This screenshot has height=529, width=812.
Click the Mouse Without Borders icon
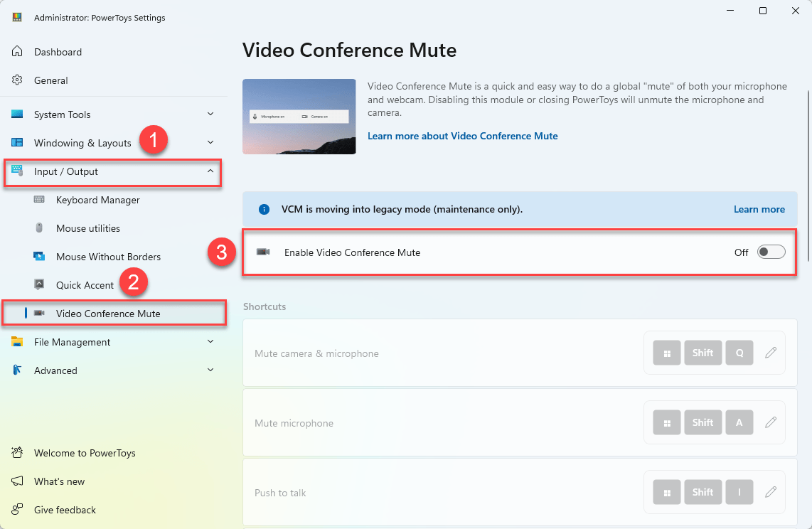click(x=39, y=257)
